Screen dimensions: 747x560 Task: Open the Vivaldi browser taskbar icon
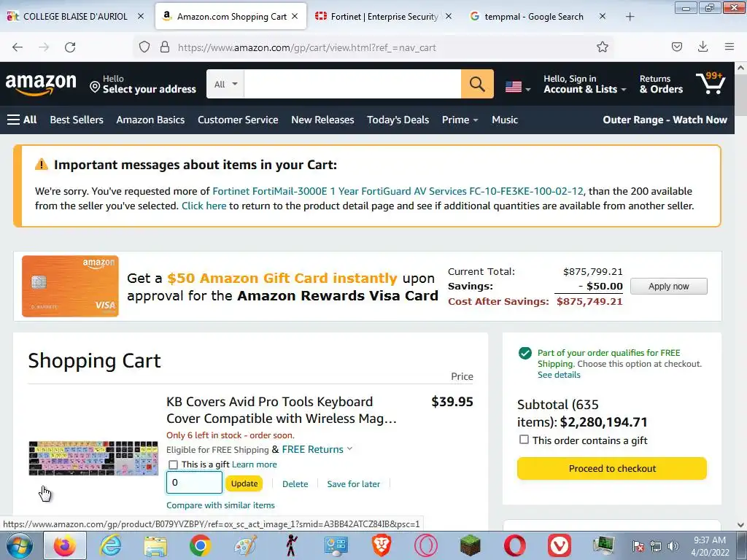pyautogui.click(x=560, y=545)
